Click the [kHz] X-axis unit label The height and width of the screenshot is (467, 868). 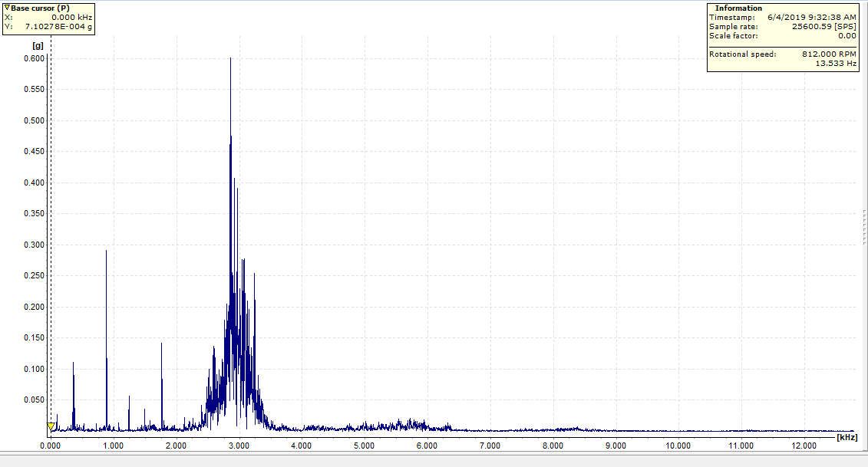click(x=847, y=437)
